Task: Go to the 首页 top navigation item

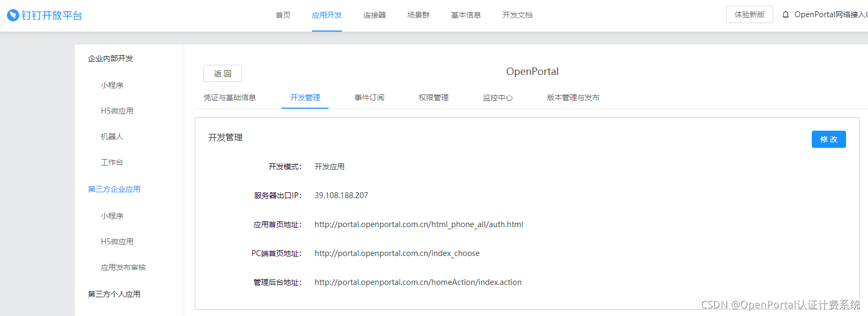Action: (x=283, y=15)
